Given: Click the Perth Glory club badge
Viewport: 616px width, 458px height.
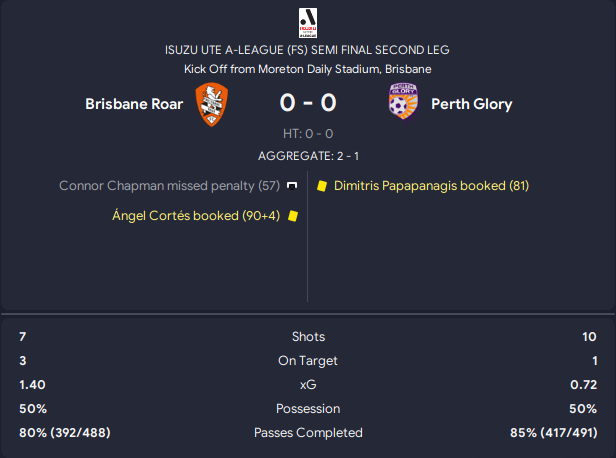Looking at the screenshot, I should click(x=403, y=103).
